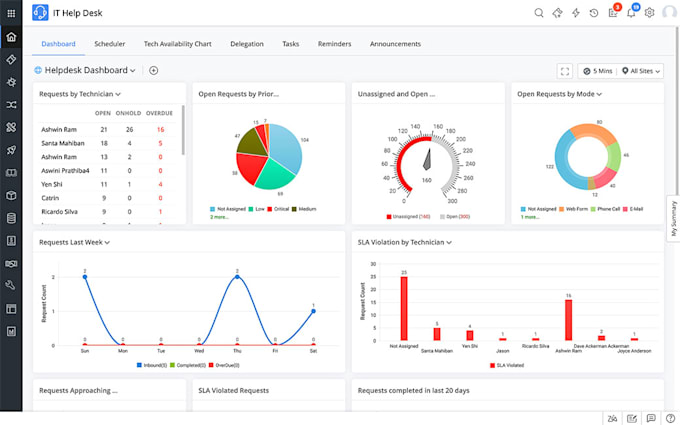Click Ashwin Ram overdue count 16

160,130
